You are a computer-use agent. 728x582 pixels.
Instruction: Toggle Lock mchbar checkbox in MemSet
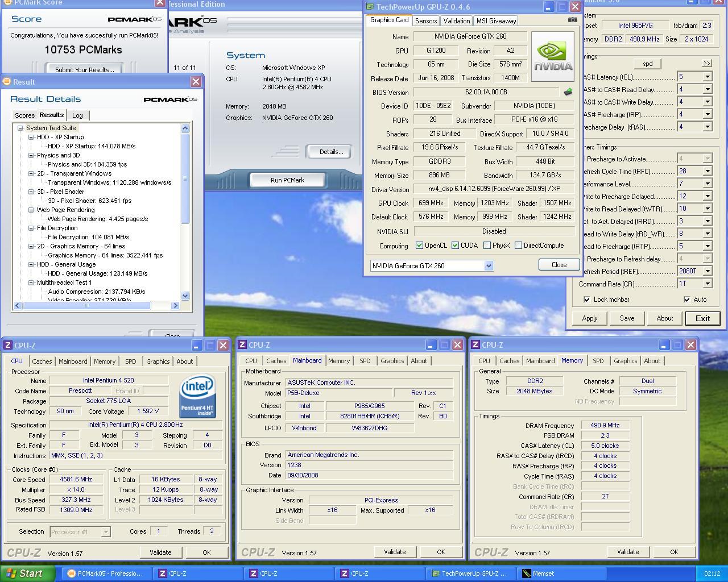[586, 300]
